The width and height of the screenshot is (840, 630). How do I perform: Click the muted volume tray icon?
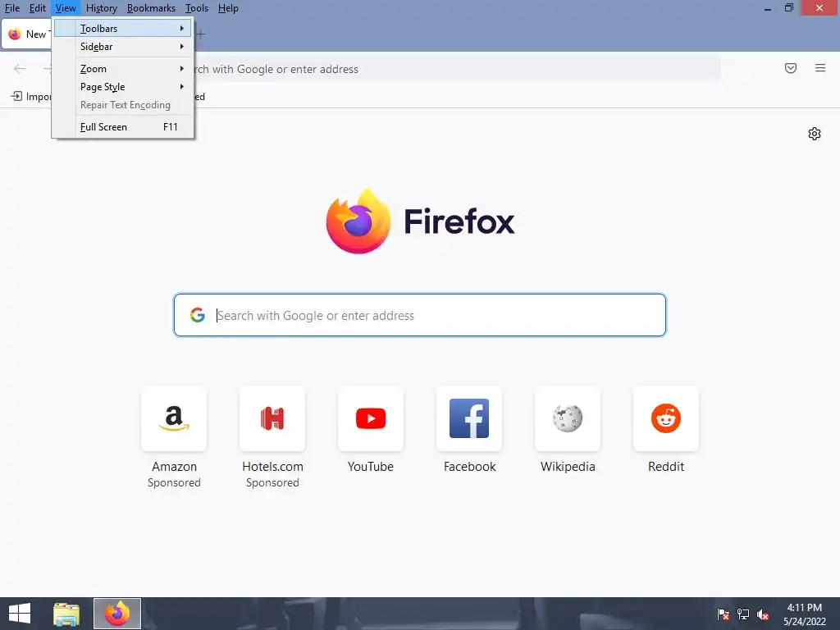point(763,614)
